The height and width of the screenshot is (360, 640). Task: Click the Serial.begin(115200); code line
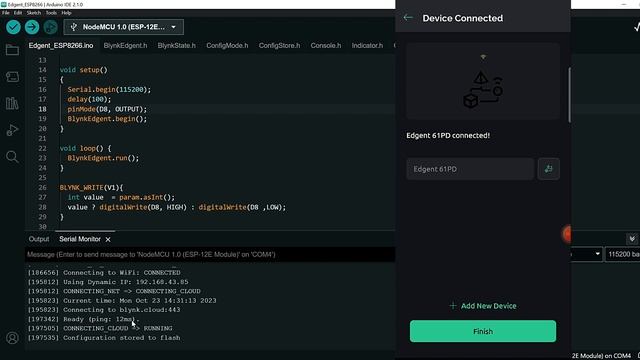[x=109, y=89]
